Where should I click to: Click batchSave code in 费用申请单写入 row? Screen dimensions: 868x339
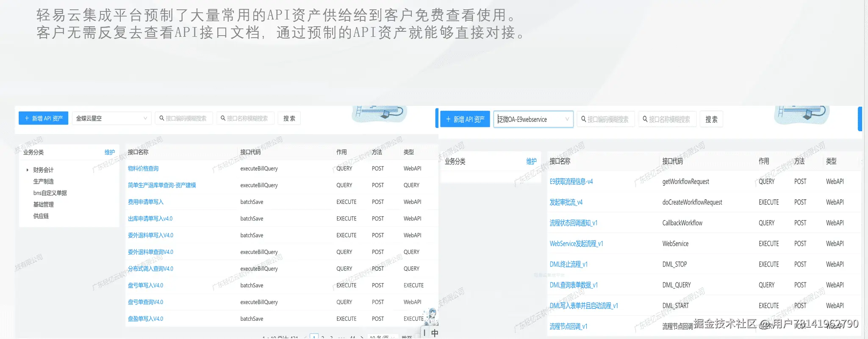(252, 202)
